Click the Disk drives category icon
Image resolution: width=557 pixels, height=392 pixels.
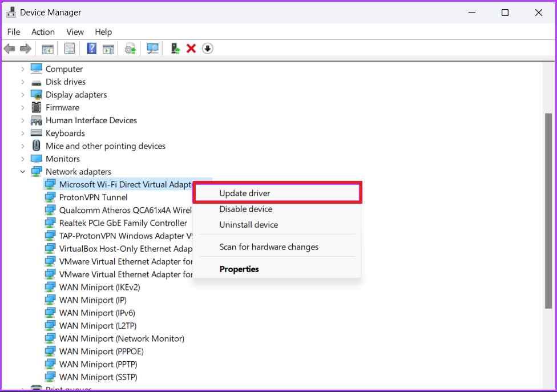coord(36,83)
